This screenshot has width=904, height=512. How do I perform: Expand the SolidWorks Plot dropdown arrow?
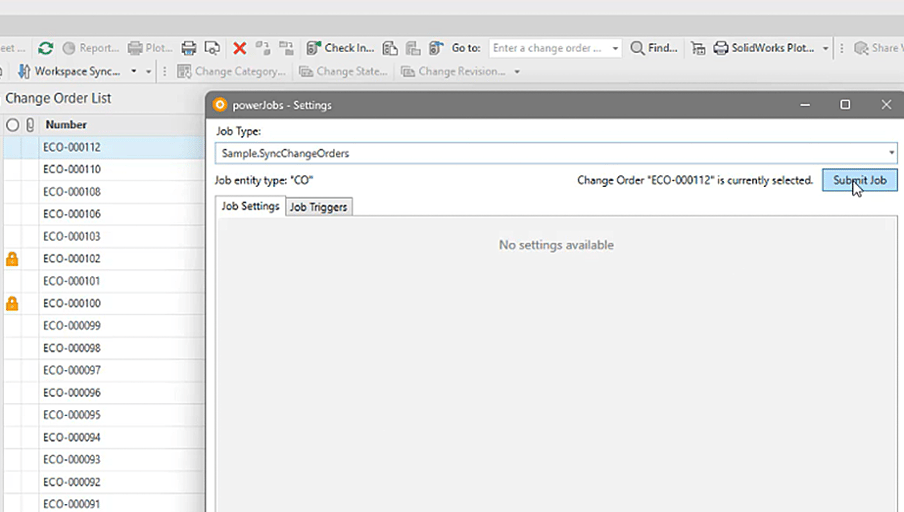click(826, 48)
